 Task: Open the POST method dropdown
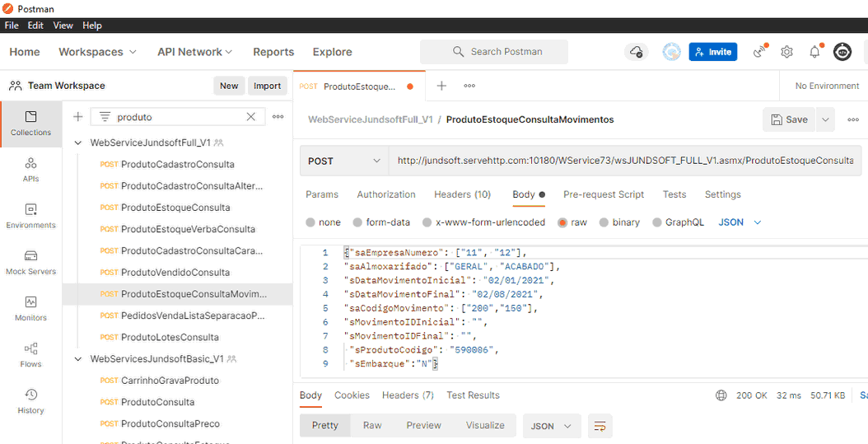click(x=344, y=161)
